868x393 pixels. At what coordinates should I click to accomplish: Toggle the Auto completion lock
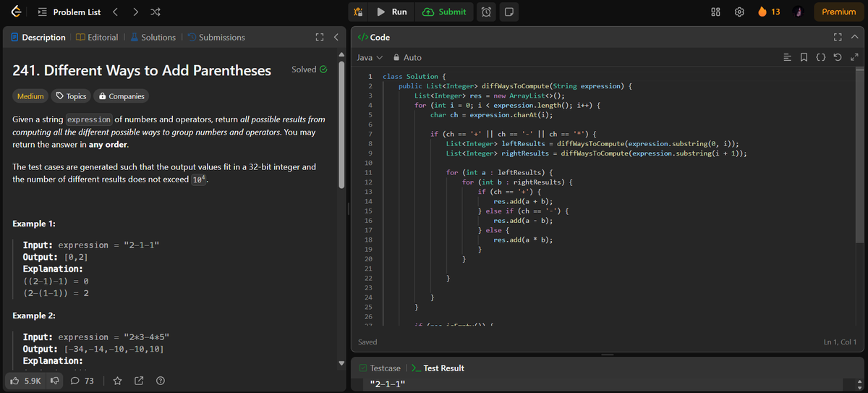point(407,57)
